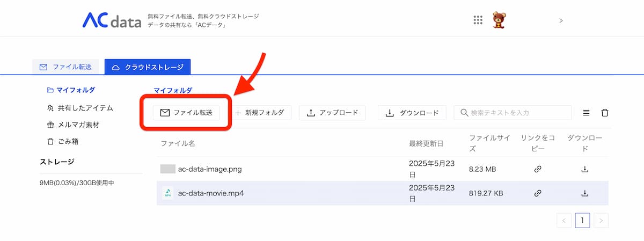The height and width of the screenshot is (241, 644).
Task: Create a 新規フォルダ
Action: click(x=260, y=113)
